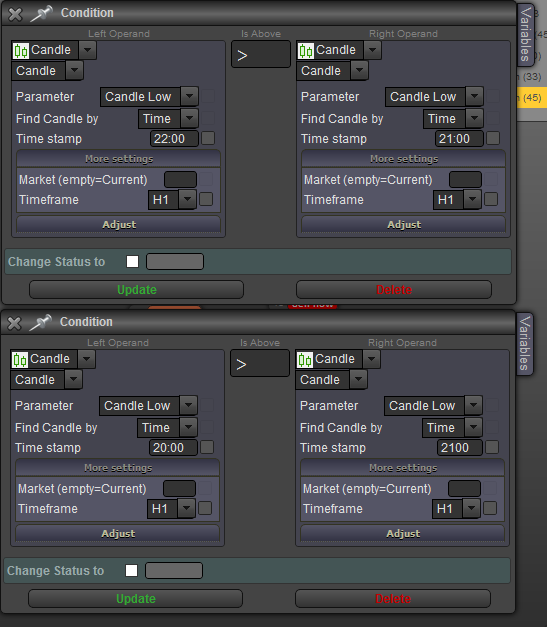Viewport: 547px width, 627px height.
Task: Open Find Candle by Time dropdown in top Left Operand
Action: point(190,118)
